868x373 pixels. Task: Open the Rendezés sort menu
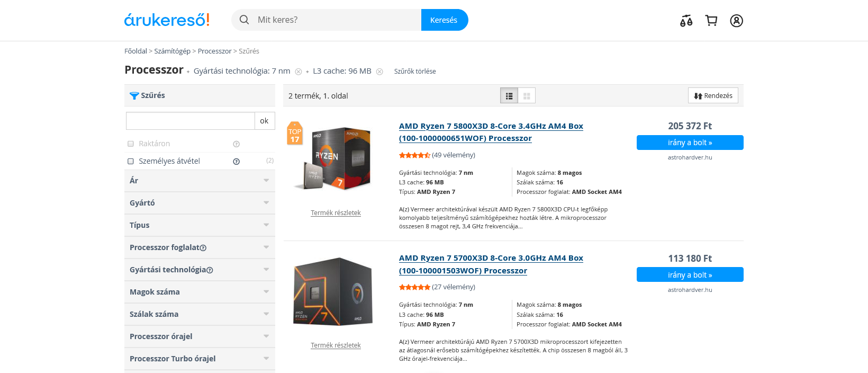(x=713, y=96)
